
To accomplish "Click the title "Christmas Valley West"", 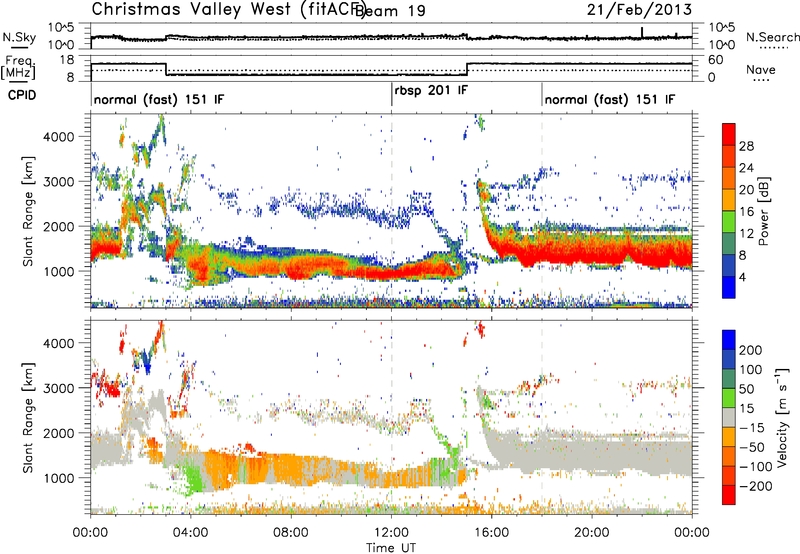I will click(192, 9).
